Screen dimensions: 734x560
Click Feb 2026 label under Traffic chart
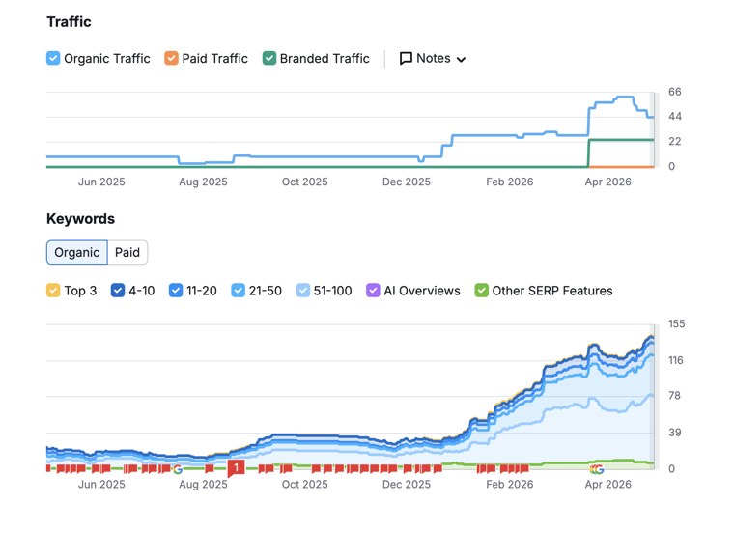point(510,182)
